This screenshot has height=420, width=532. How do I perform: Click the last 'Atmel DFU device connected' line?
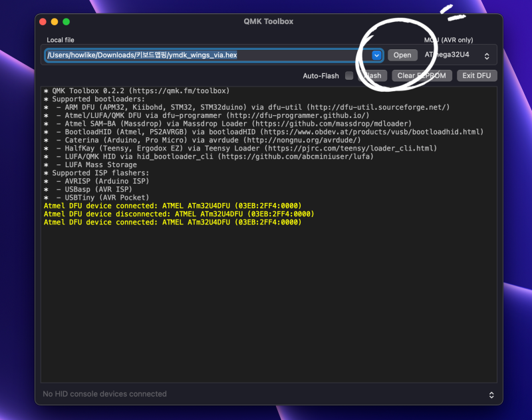tap(172, 222)
